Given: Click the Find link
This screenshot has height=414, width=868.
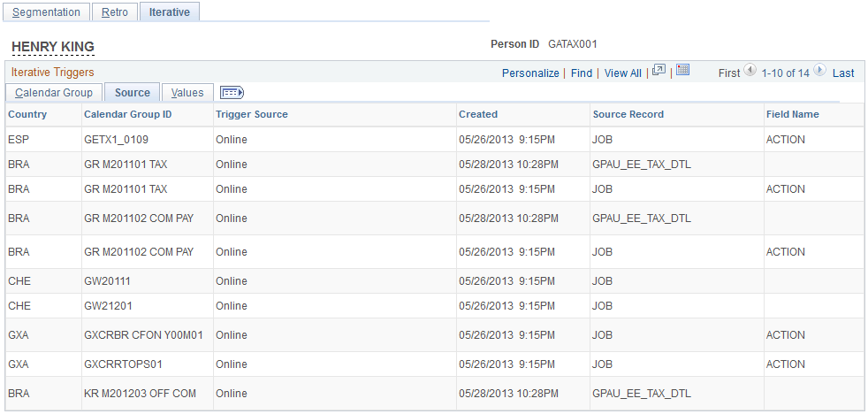Looking at the screenshot, I should [582, 73].
